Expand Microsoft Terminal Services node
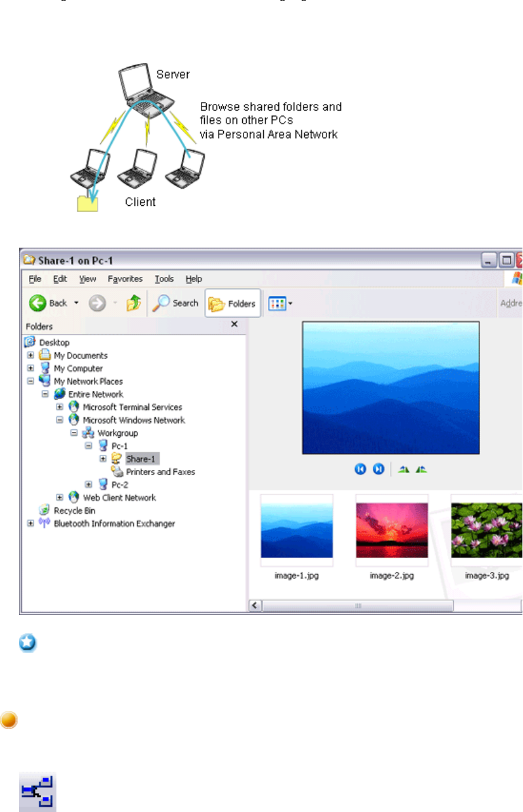The width and height of the screenshot is (523, 812). pos(60,407)
